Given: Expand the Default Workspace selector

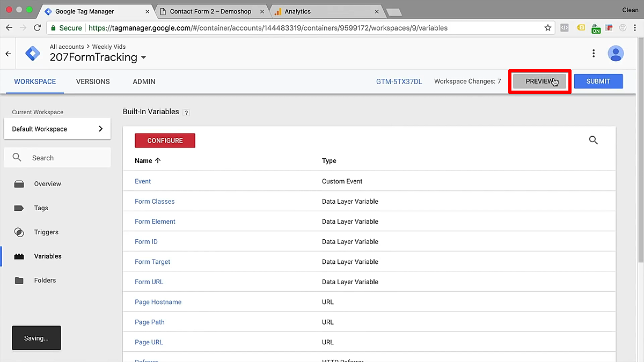Looking at the screenshot, I should tap(57, 129).
